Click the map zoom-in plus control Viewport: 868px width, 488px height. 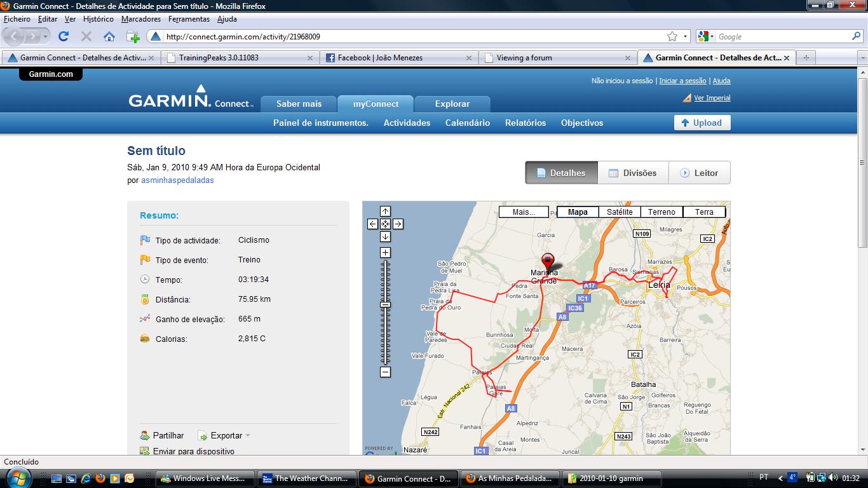click(385, 252)
